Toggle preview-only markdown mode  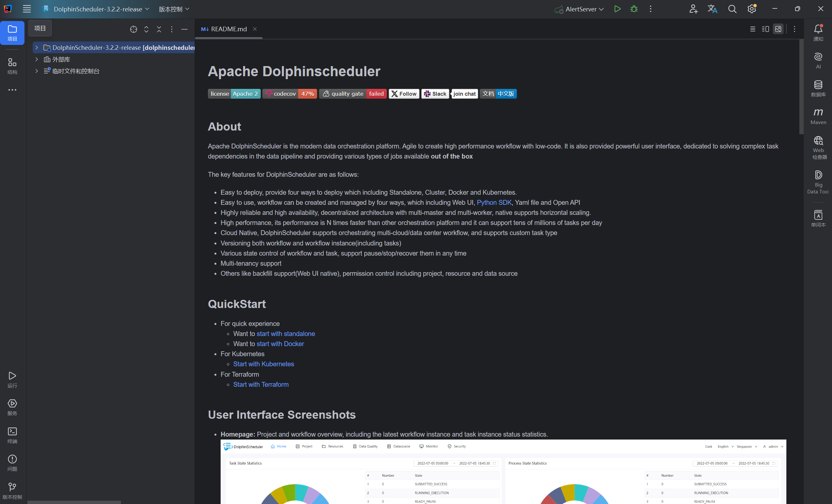(778, 29)
